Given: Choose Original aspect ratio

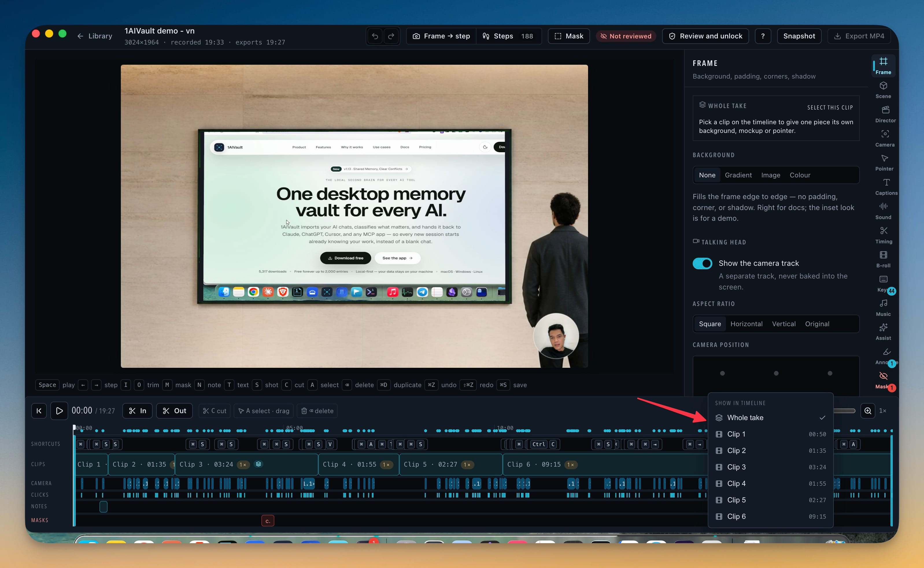Looking at the screenshot, I should tap(817, 324).
